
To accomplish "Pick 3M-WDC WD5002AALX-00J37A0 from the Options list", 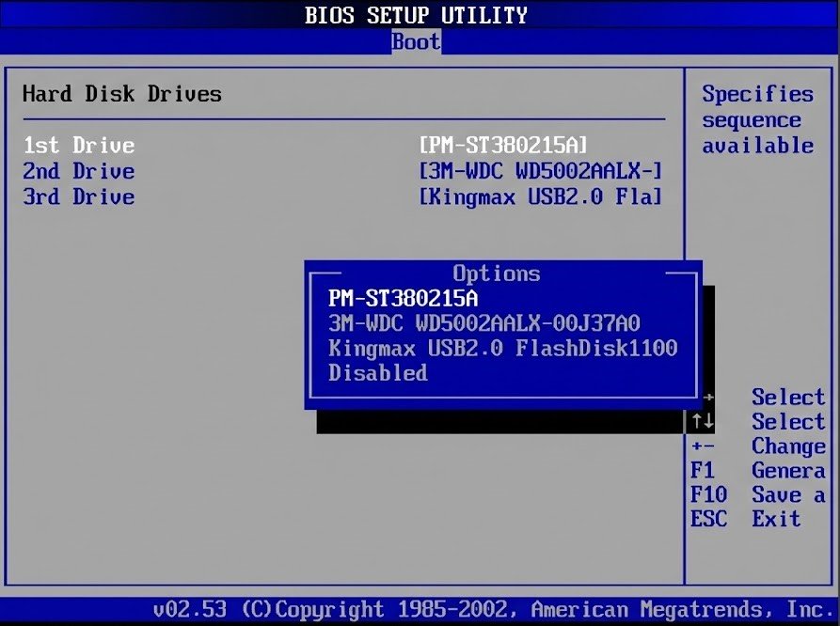I will click(x=484, y=323).
